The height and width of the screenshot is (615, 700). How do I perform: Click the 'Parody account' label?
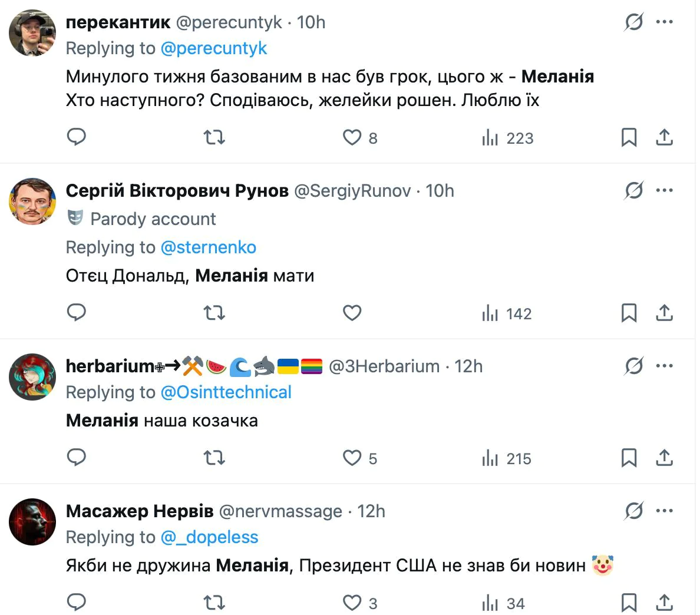click(x=153, y=219)
